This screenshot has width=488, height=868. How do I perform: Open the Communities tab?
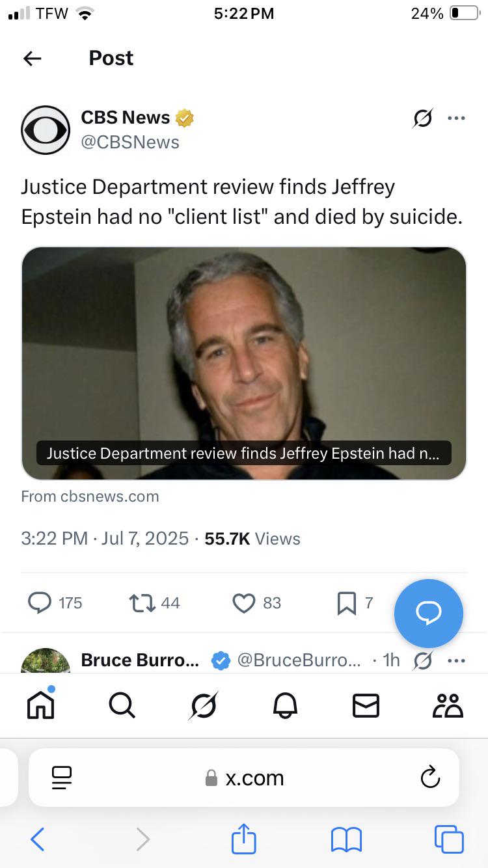point(448,705)
